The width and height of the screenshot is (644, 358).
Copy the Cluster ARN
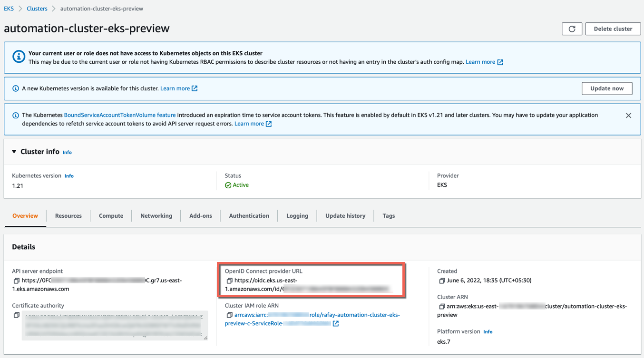pyautogui.click(x=441, y=307)
